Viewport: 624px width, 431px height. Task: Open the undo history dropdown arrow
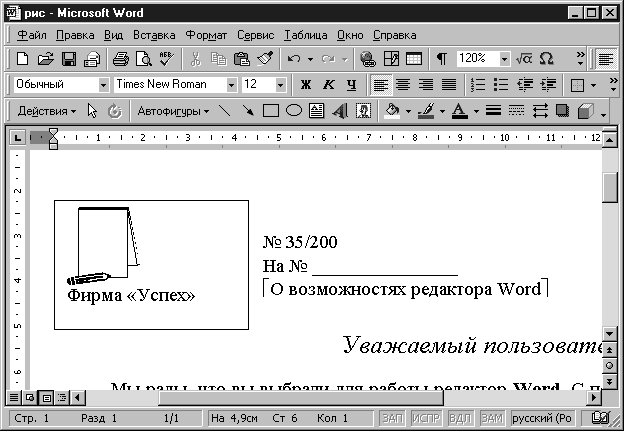click(310, 59)
